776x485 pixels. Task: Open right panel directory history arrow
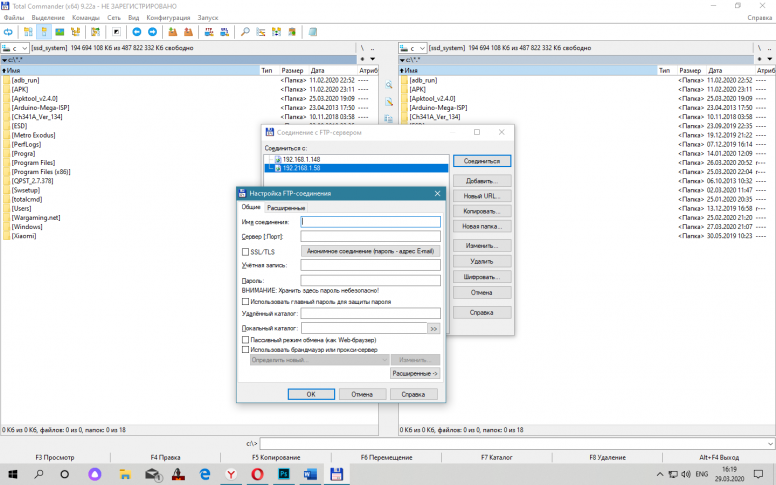[770, 59]
